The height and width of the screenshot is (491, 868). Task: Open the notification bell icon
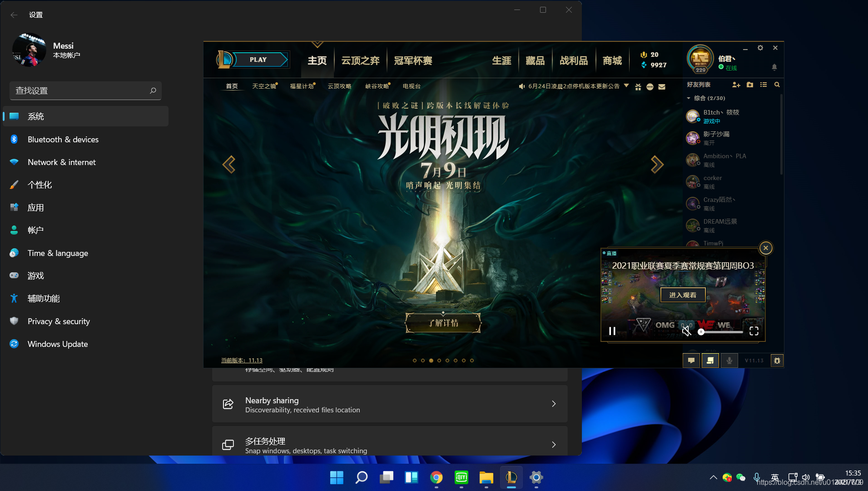(x=774, y=67)
